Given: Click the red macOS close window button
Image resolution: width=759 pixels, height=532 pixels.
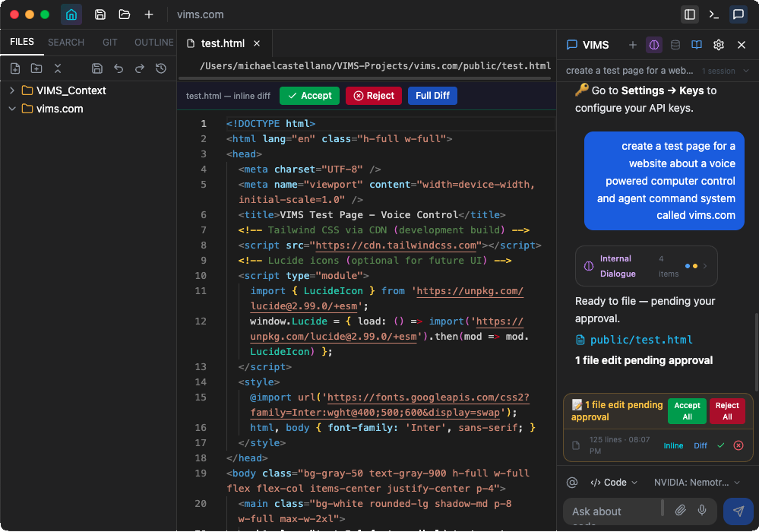Looking at the screenshot, I should (x=14, y=14).
